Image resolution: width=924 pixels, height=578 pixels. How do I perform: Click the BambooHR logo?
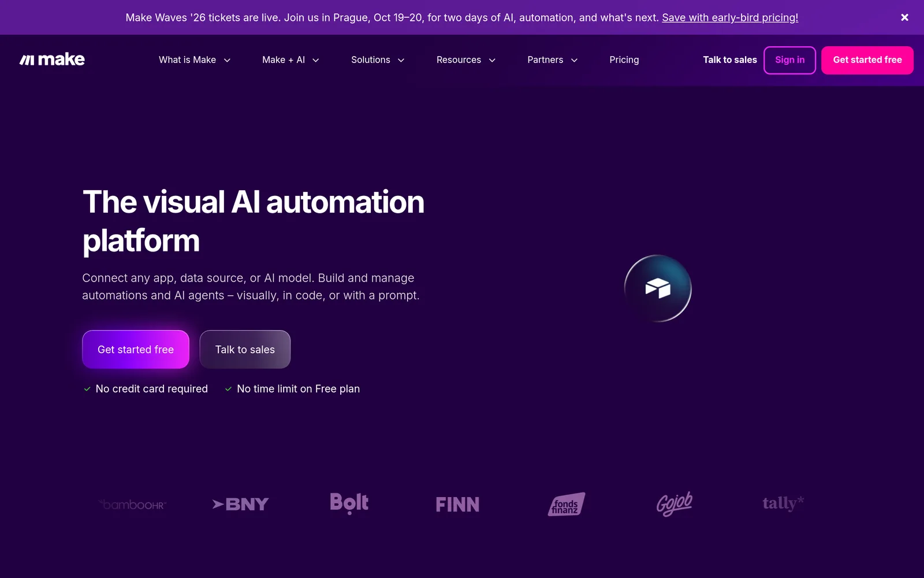tap(132, 505)
